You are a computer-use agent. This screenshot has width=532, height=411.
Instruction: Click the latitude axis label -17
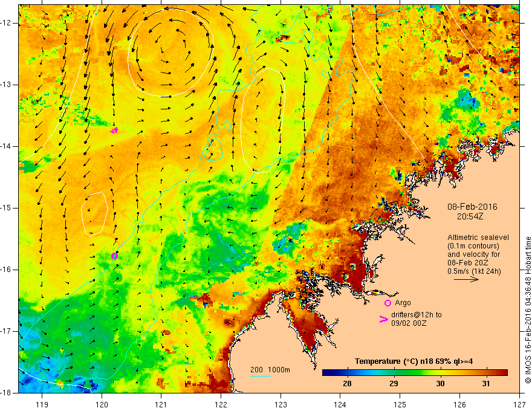click(x=7, y=331)
